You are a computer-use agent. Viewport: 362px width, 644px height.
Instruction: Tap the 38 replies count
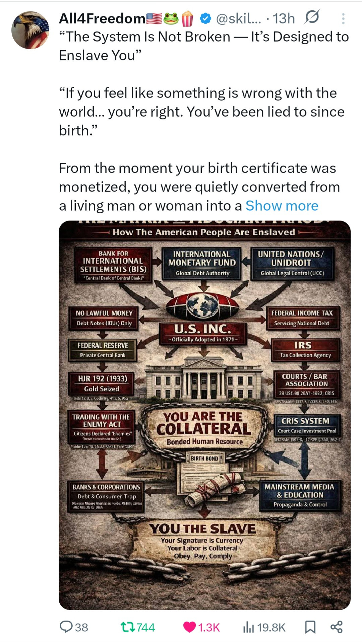tap(81, 627)
